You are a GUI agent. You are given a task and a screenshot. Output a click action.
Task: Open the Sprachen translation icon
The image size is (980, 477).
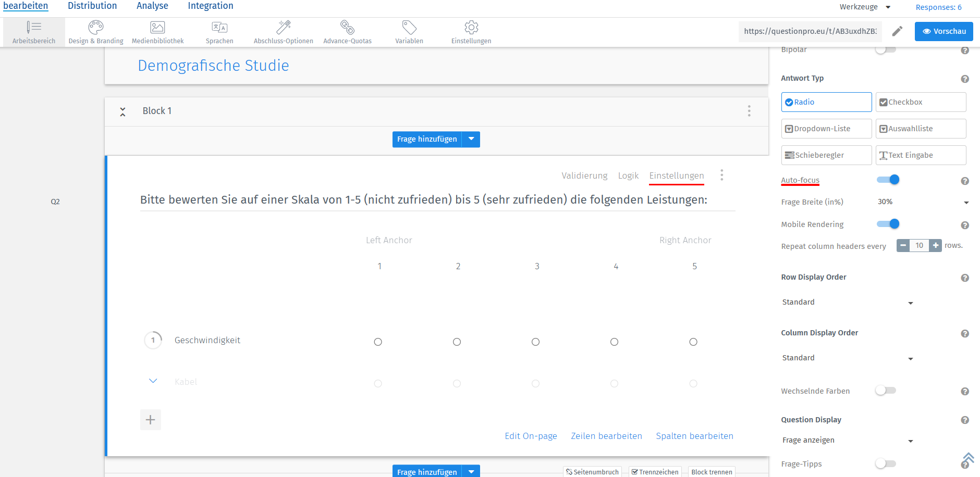(219, 27)
